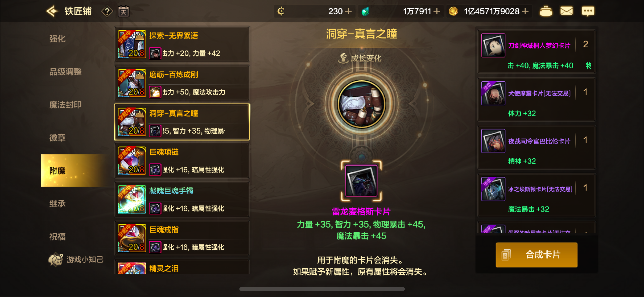
Task: Select 探索-无界絮语 equipment entry
Action: pyautogui.click(x=182, y=44)
